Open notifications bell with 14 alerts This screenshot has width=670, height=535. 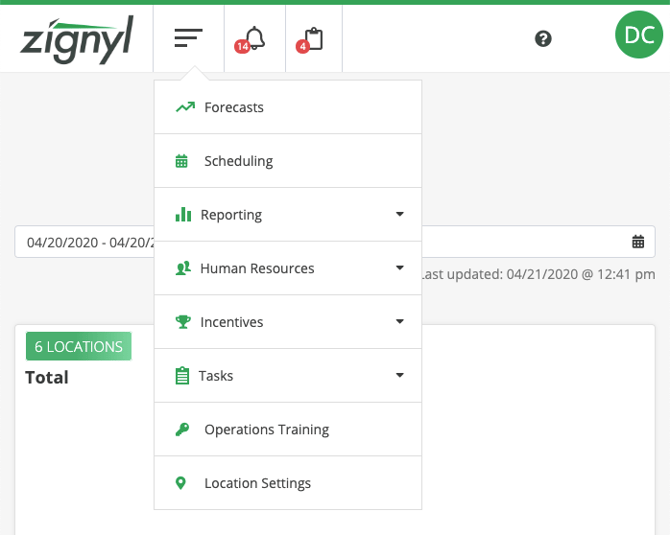point(254,38)
